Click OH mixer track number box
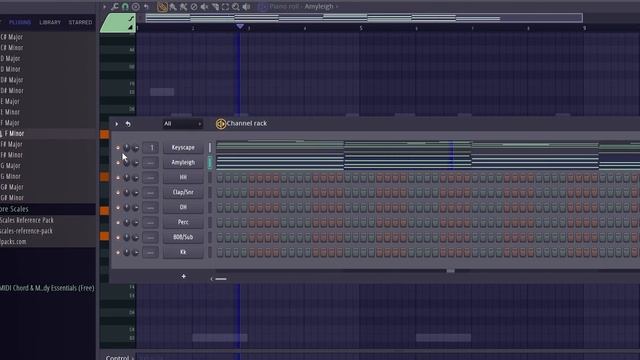Screen dimensions: 640x360 (x=151, y=208)
